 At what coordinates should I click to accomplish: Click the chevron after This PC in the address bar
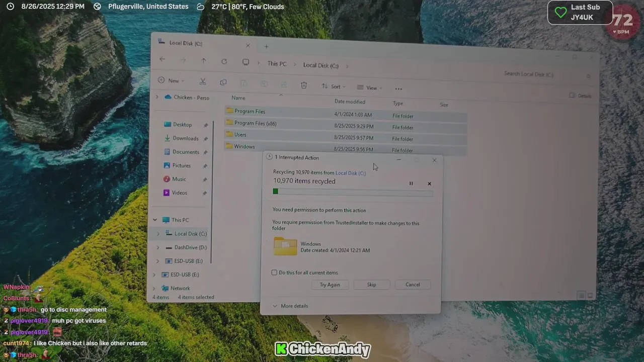click(x=294, y=64)
